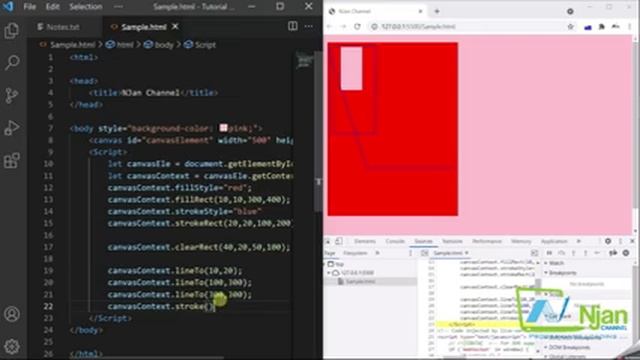
Task: Select the Sources tab in DevTools
Action: click(x=423, y=241)
